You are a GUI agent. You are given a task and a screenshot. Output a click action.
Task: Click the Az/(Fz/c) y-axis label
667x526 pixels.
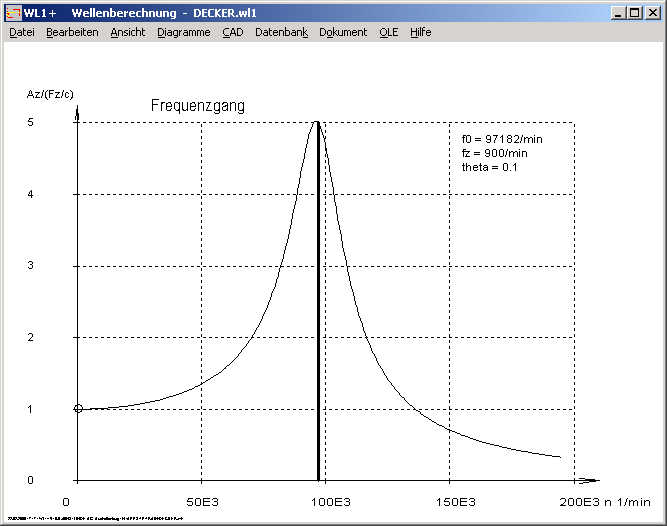(49, 94)
